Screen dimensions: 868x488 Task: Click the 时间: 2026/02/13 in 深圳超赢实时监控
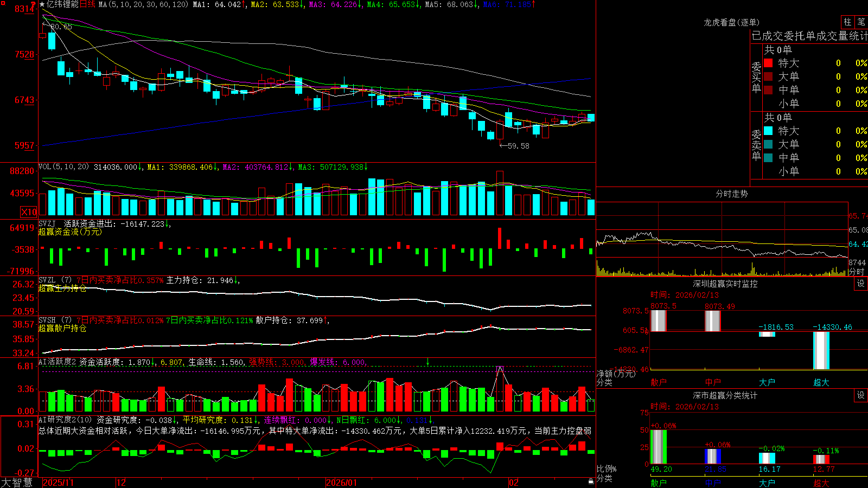(685, 295)
